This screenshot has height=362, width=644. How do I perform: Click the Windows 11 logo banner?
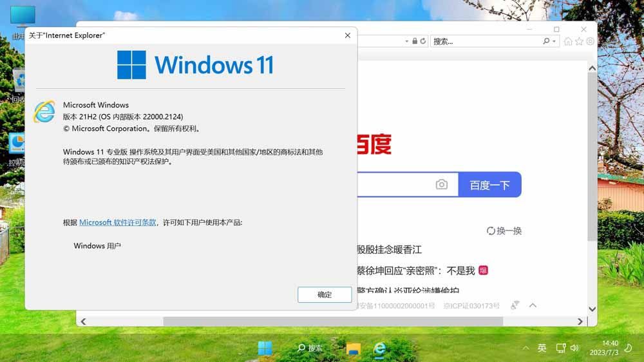click(x=195, y=65)
